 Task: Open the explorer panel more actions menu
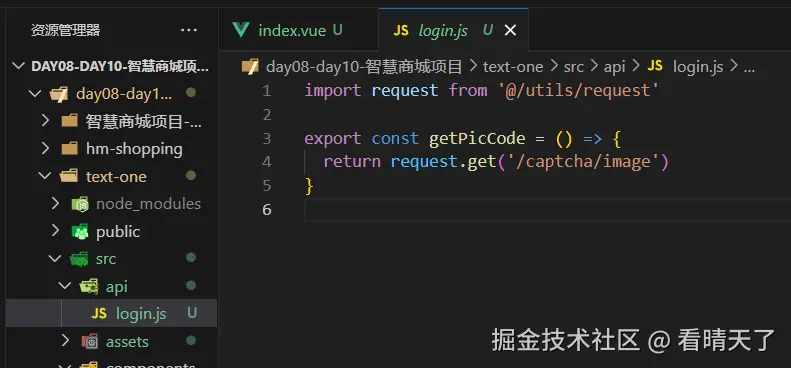(x=189, y=30)
